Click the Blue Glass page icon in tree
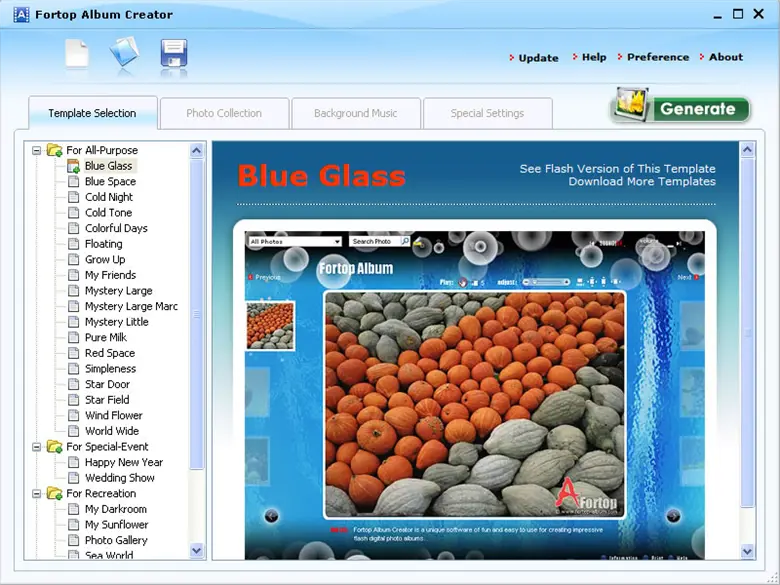This screenshot has height=585, width=780. [x=73, y=166]
